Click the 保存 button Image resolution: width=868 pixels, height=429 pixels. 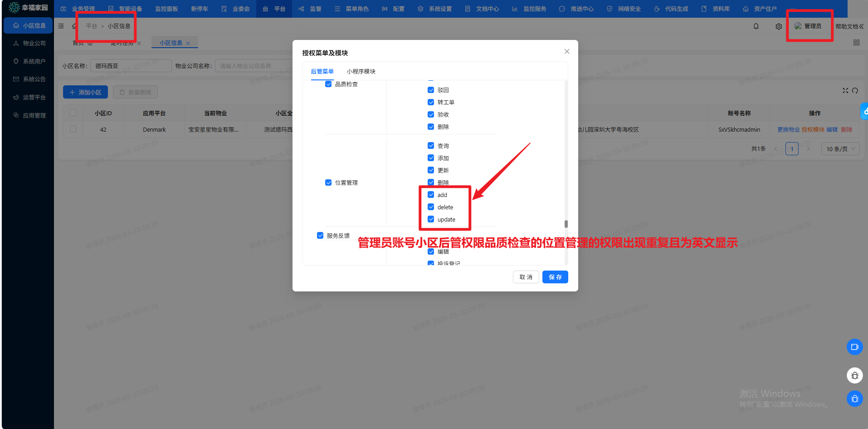pyautogui.click(x=555, y=277)
